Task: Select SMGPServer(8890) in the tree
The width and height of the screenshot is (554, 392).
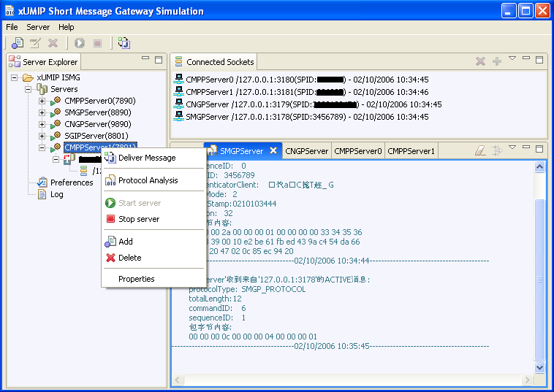Action: (98, 112)
